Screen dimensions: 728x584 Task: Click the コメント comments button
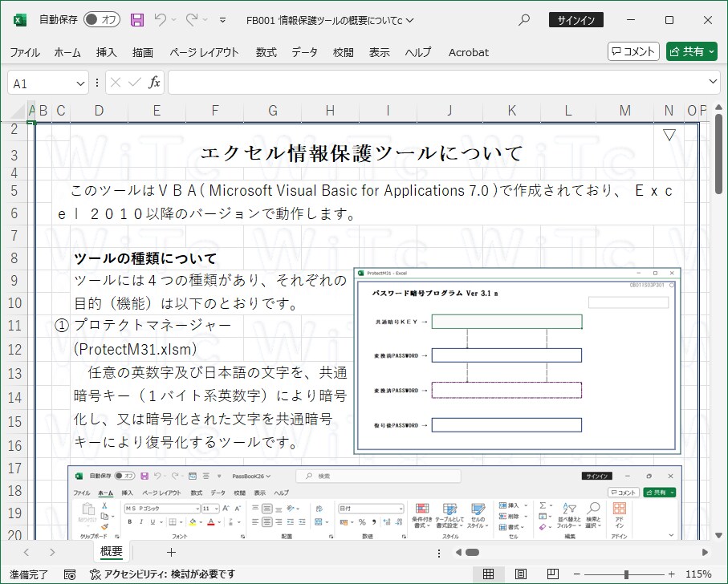coord(633,51)
